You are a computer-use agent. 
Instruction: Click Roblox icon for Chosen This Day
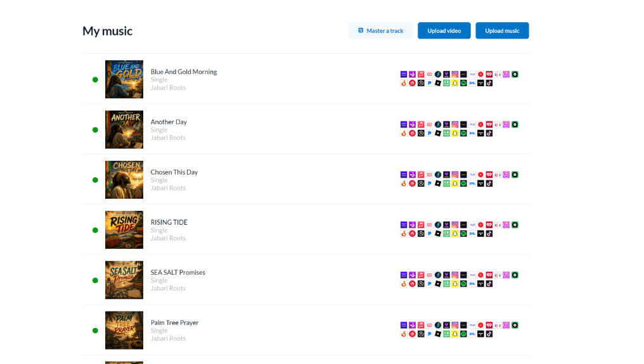[x=438, y=184]
